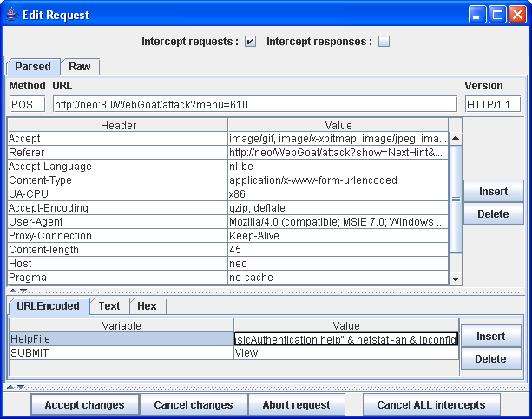The width and height of the screenshot is (532, 419).
Task: Uncheck the Intercept requests checkbox
Action: point(251,42)
